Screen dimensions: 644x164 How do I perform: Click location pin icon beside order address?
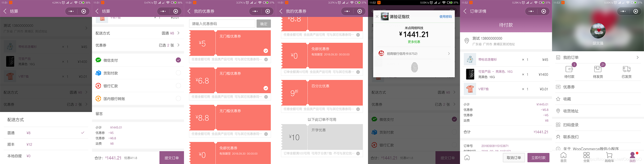pos(467,41)
